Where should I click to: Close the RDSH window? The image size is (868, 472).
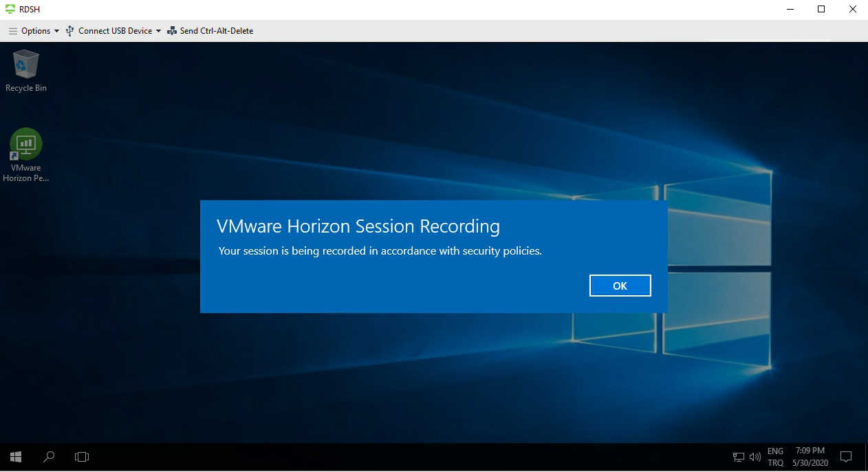853,10
